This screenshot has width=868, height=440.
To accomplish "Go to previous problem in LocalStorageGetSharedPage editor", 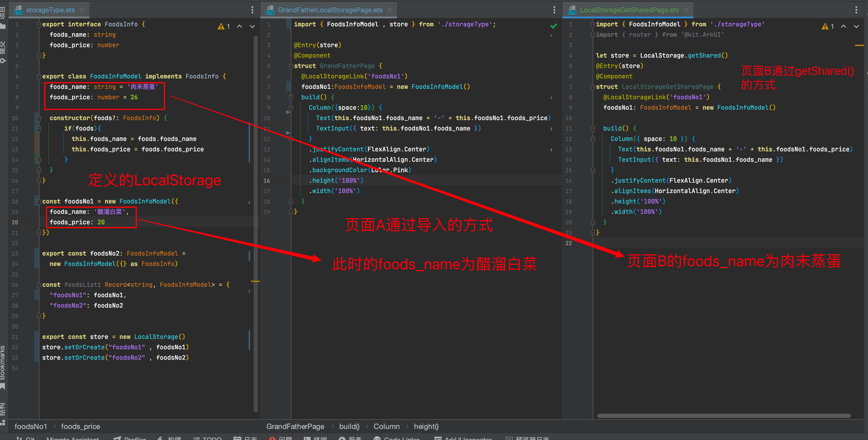I will coord(843,26).
